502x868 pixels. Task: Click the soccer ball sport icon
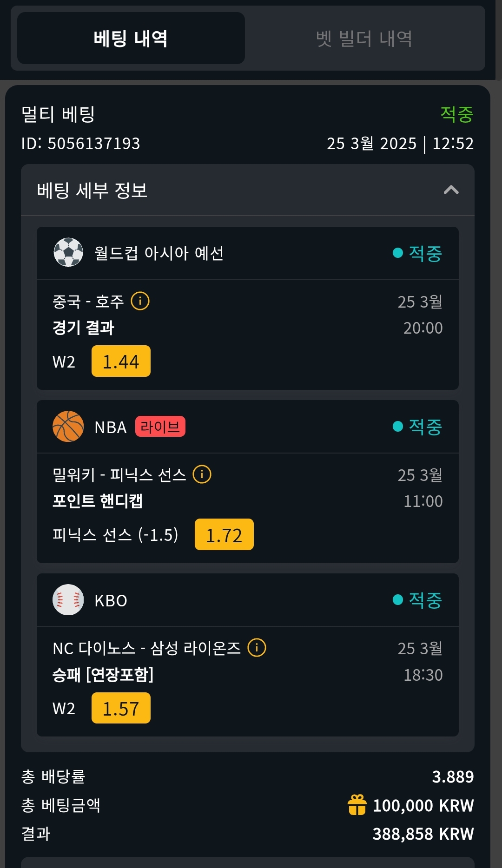[x=68, y=252]
